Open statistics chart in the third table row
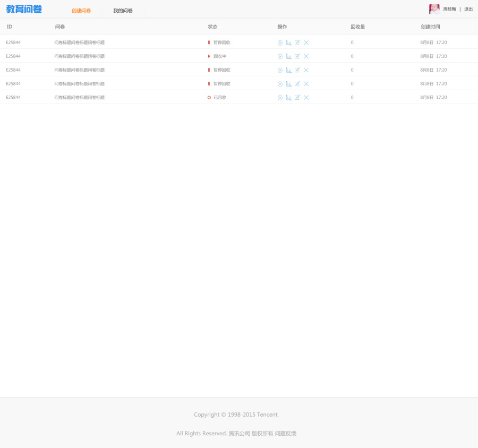Screen dimensions: 478x448 click(289, 70)
